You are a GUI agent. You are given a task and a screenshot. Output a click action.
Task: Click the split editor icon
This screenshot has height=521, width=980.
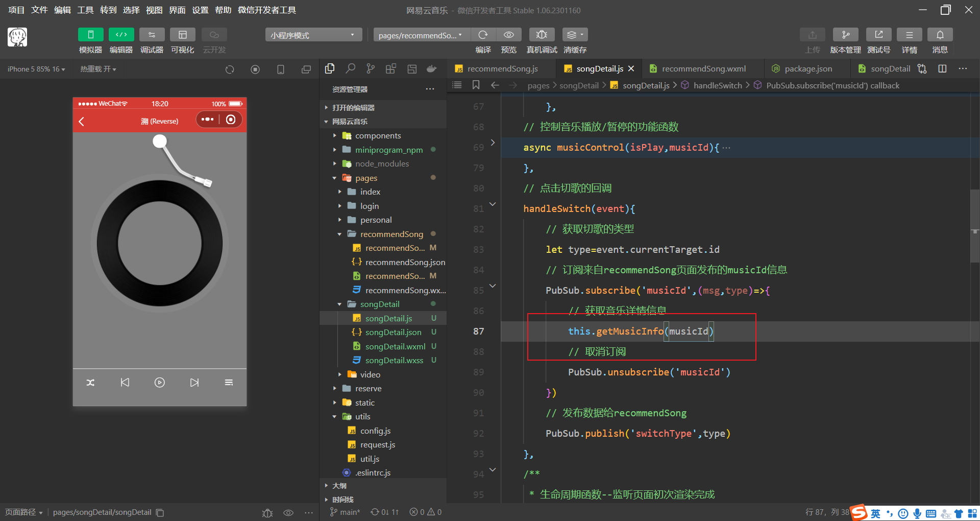pyautogui.click(x=942, y=68)
